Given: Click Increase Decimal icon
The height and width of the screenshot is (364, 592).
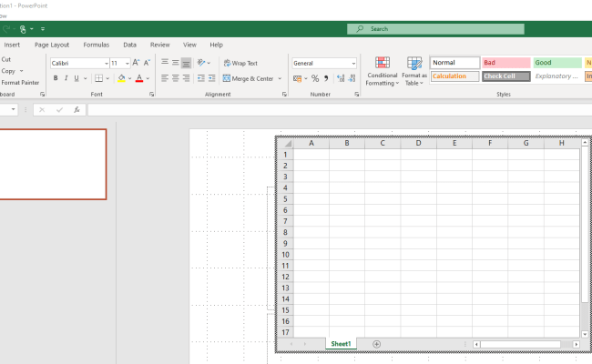Looking at the screenshot, I should [x=341, y=78].
